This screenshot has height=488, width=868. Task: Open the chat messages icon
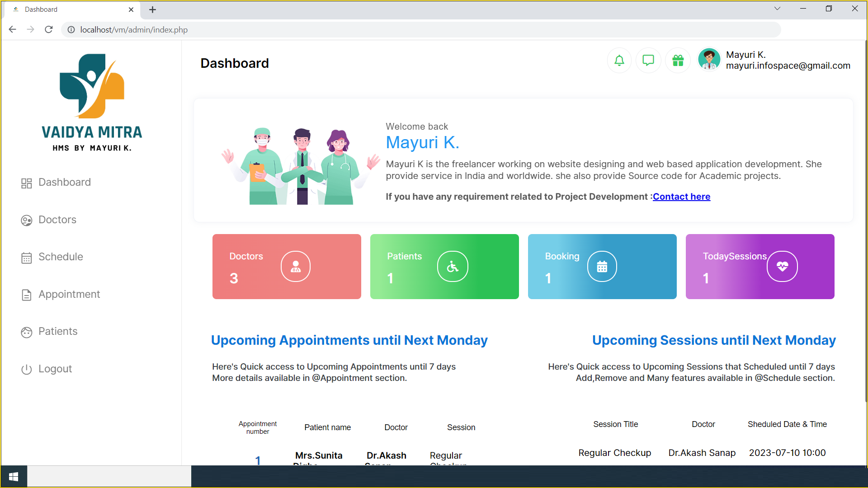(648, 60)
